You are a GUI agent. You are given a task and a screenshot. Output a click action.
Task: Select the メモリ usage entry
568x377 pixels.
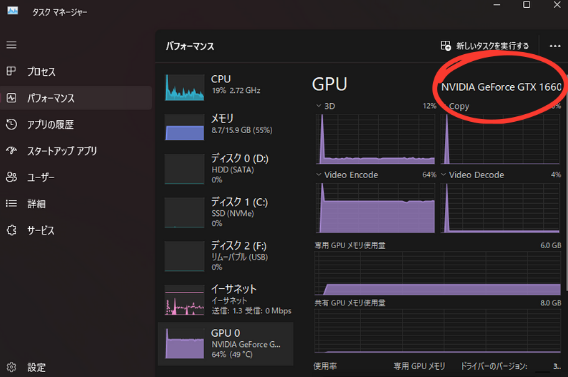(226, 127)
